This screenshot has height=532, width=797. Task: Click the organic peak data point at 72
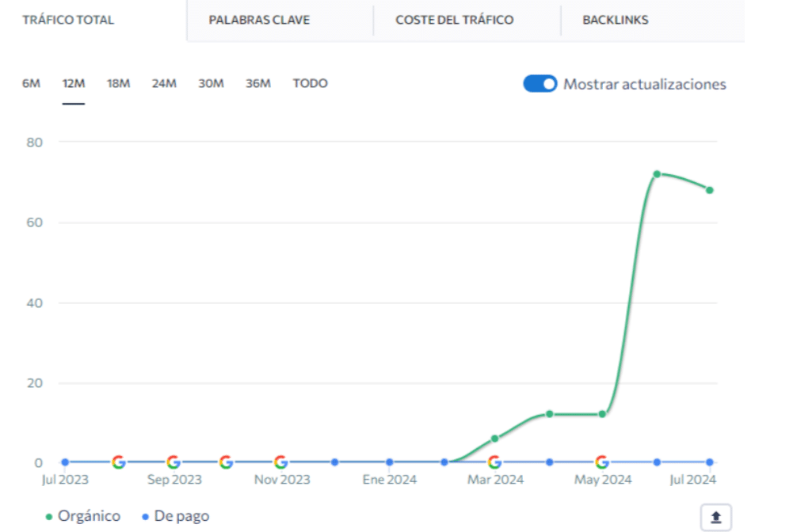tap(657, 173)
